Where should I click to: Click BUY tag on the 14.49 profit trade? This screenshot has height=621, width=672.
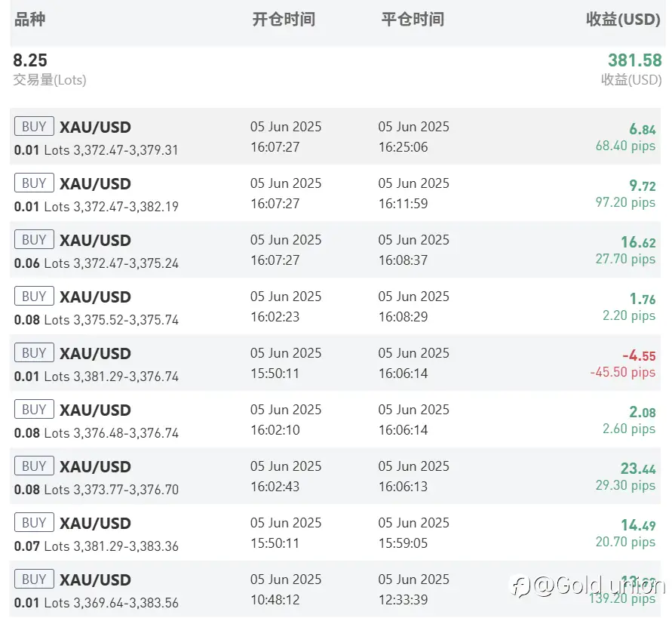pyautogui.click(x=34, y=523)
